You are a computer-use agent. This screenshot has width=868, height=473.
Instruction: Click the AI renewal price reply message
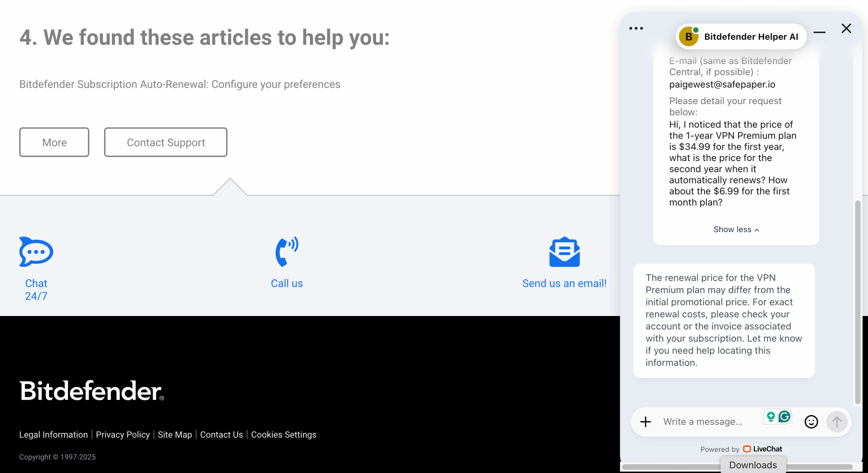tap(724, 320)
